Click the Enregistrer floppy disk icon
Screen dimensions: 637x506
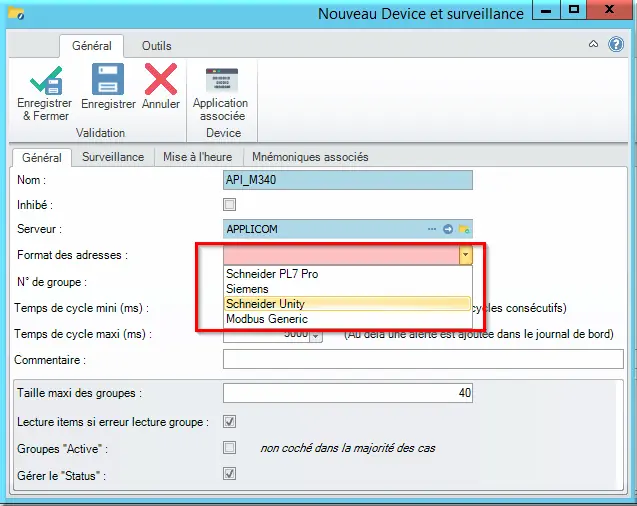point(108,79)
